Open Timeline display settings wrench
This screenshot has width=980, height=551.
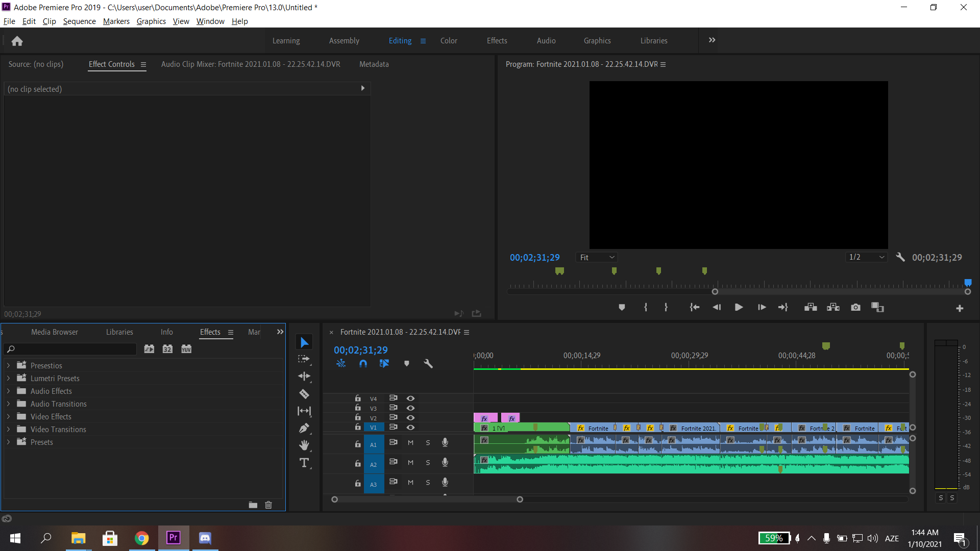pos(428,364)
